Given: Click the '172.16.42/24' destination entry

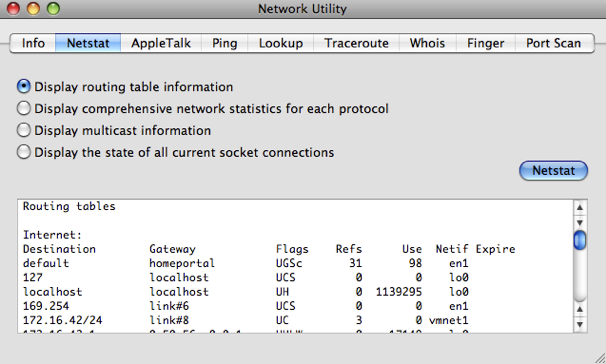Looking at the screenshot, I should (x=63, y=320).
